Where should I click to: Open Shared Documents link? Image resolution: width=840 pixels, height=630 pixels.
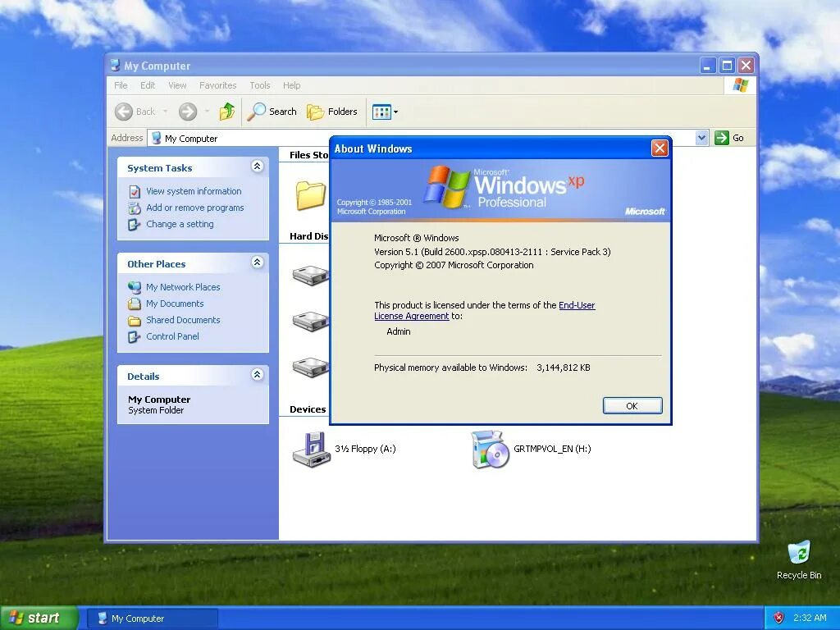click(183, 320)
